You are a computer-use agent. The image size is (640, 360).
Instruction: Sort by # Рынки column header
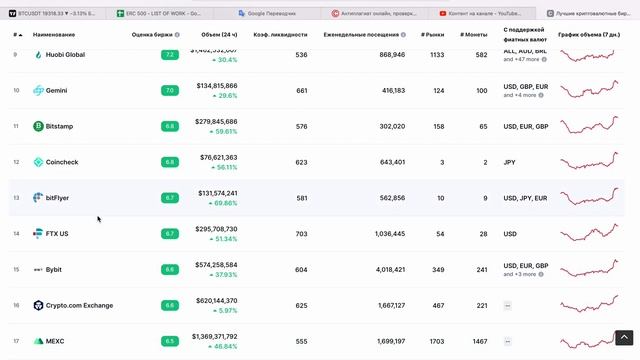click(433, 35)
